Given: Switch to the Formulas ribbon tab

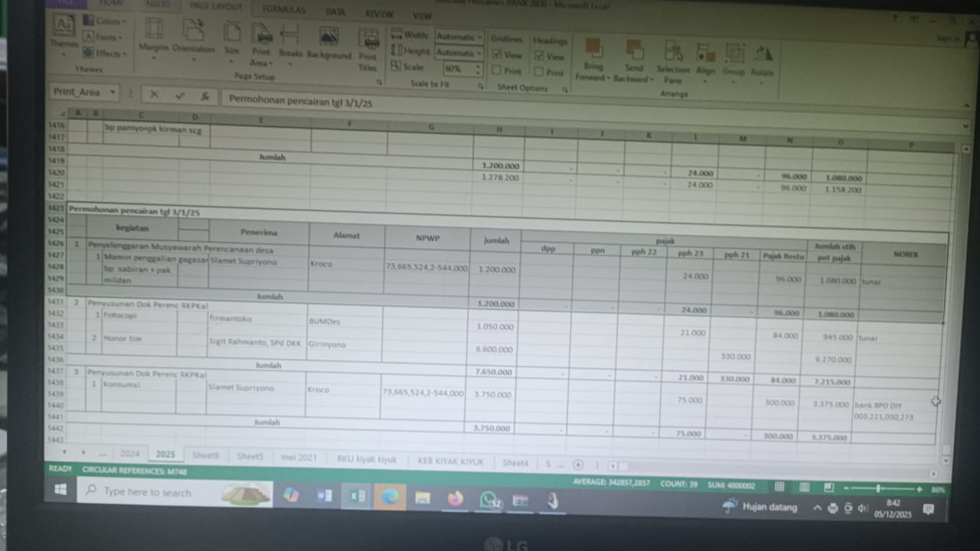Looking at the screenshot, I should click(x=283, y=10).
